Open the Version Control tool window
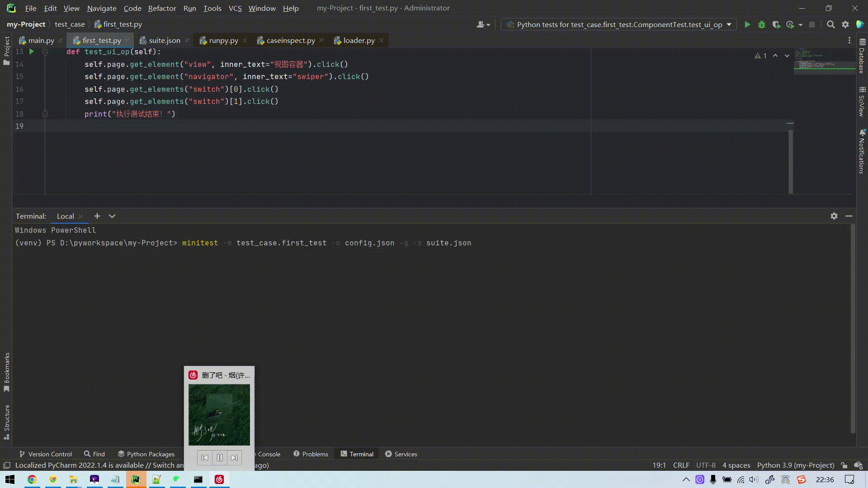This screenshot has width=868, height=488. pos(45,454)
